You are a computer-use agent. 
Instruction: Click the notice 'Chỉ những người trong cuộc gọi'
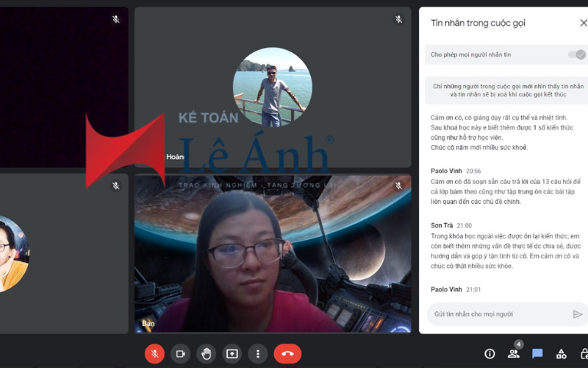(507, 91)
